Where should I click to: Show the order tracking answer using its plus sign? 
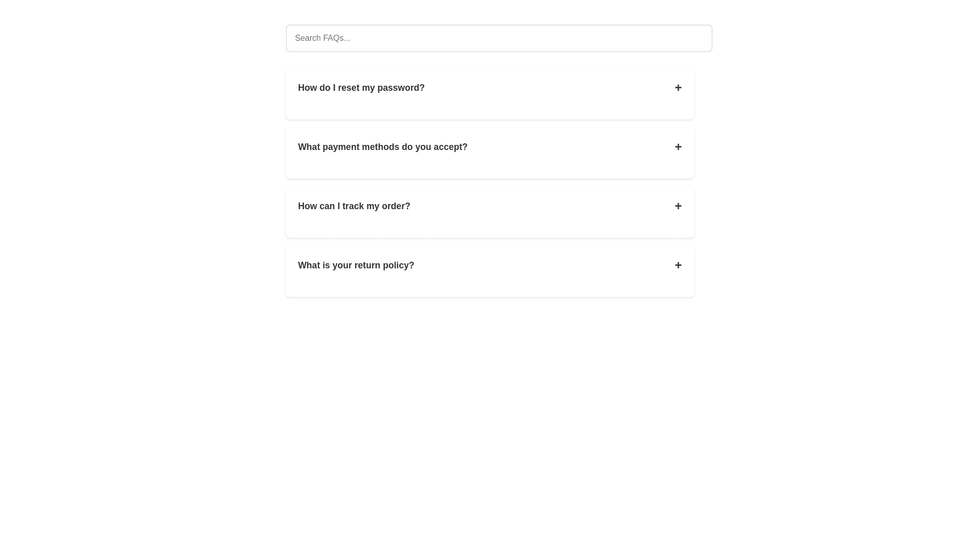click(678, 206)
